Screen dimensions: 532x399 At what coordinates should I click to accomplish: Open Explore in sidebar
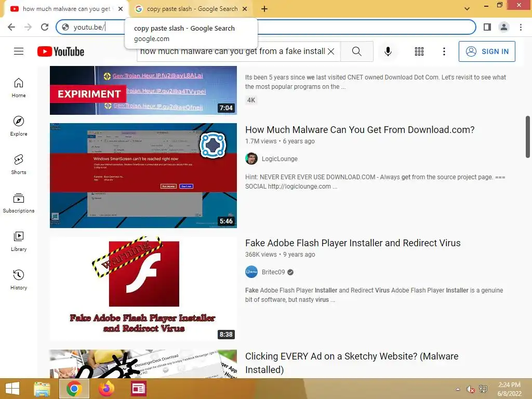[19, 126]
